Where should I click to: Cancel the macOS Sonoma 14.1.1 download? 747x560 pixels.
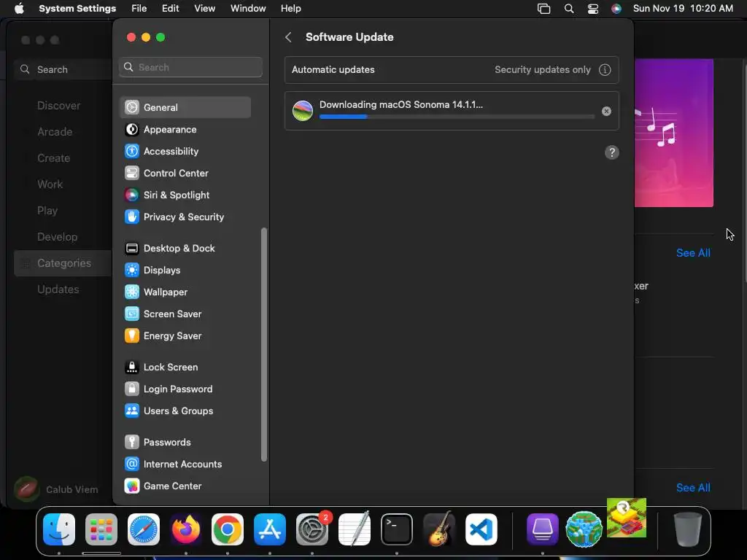pyautogui.click(x=606, y=111)
